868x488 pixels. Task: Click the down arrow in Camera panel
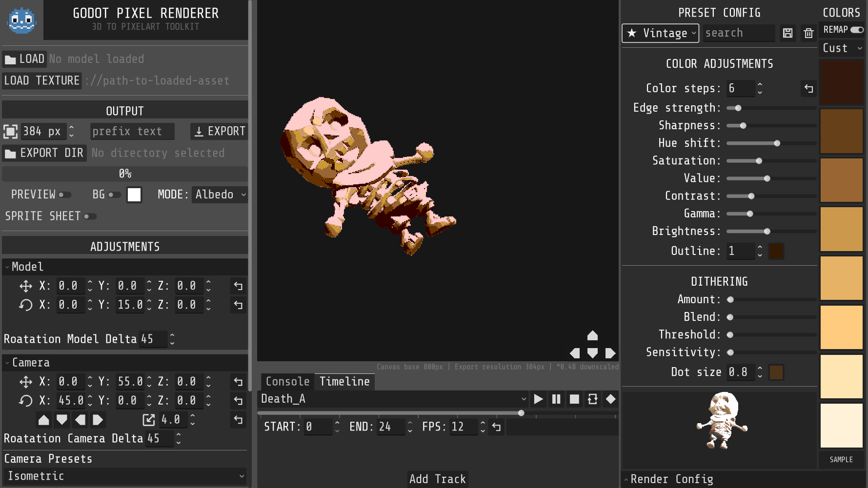pos(62,420)
